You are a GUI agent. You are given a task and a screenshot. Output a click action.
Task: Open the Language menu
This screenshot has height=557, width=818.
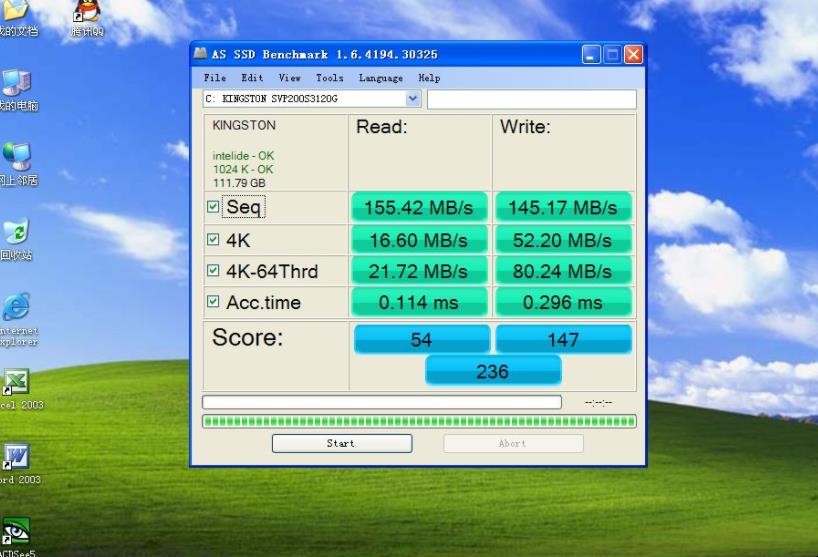click(x=380, y=78)
